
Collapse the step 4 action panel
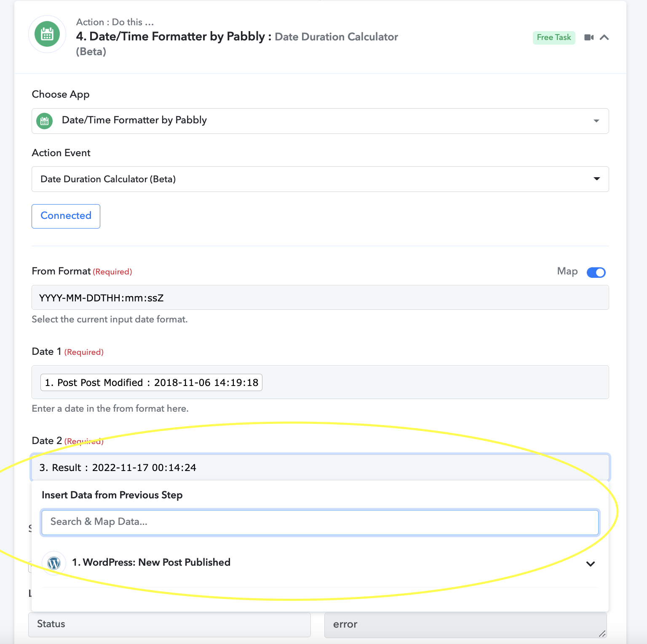[x=604, y=37]
